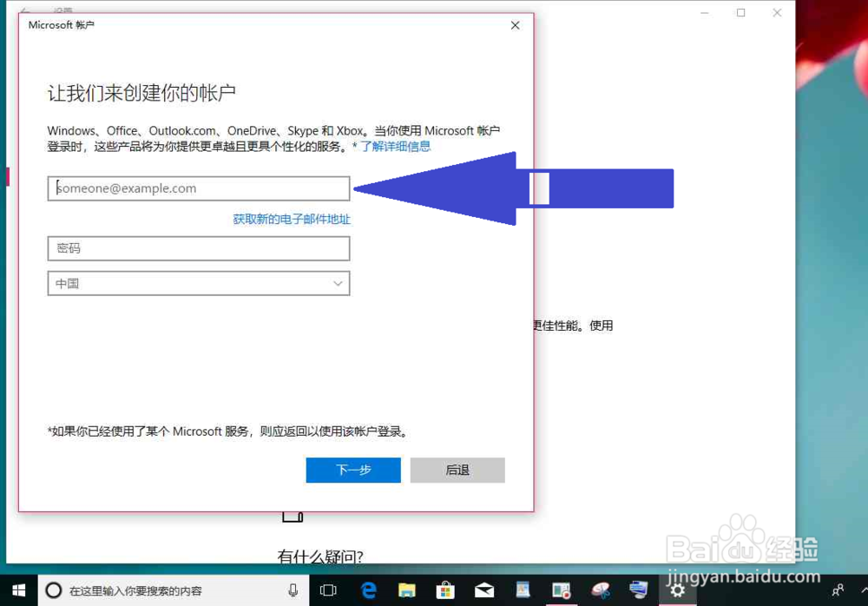Open Task View from taskbar
Viewport: 868px width, 606px height.
[328, 590]
